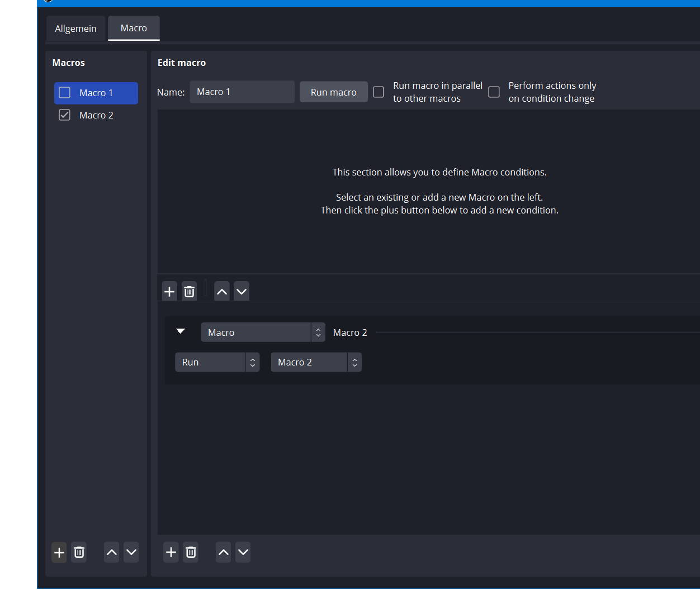The width and height of the screenshot is (700, 603).
Task: Move condition up with the up arrow icon
Action: coord(221,291)
